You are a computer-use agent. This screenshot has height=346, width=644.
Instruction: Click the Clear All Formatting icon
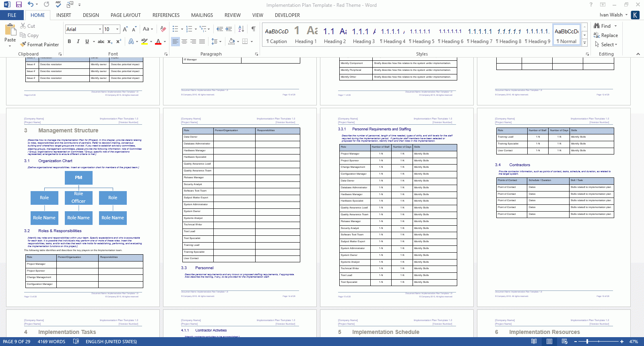coord(163,29)
